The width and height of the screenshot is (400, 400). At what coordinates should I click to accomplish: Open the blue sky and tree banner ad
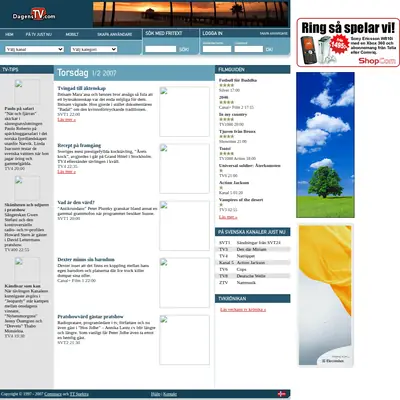325,145
